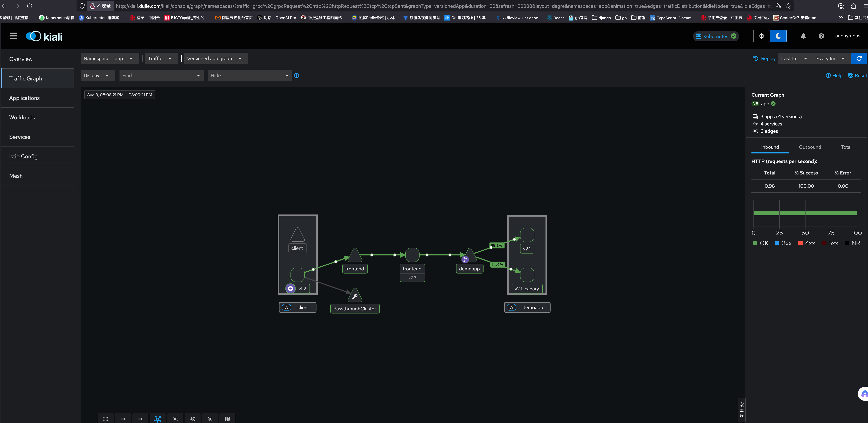Open Mesh in the sidebar
Screen dimensions: 868x423
[x=37, y=176]
